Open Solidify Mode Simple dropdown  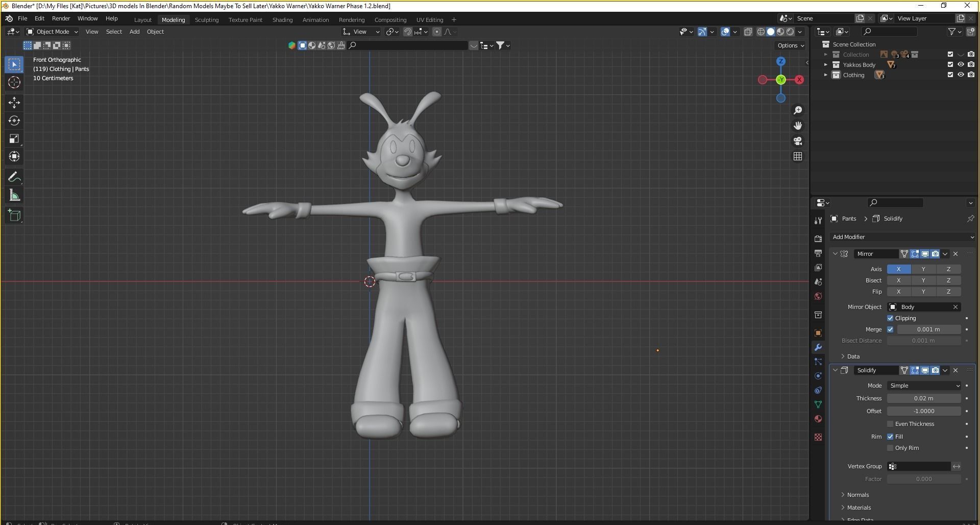pos(924,386)
